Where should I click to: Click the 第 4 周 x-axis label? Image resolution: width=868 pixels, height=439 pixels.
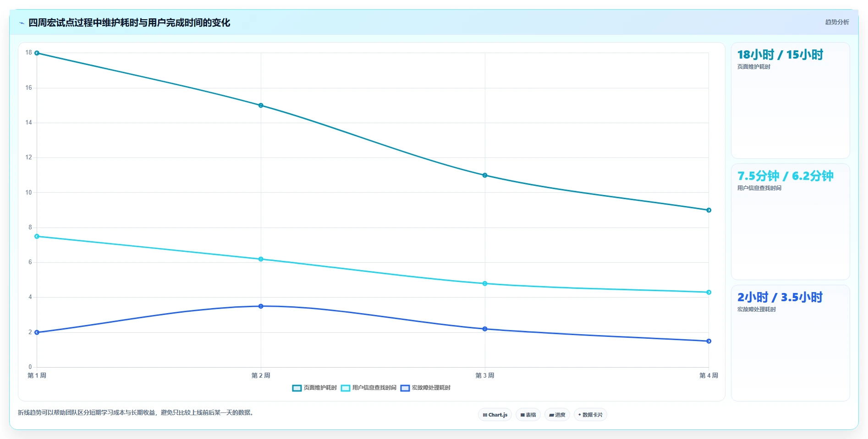(709, 375)
